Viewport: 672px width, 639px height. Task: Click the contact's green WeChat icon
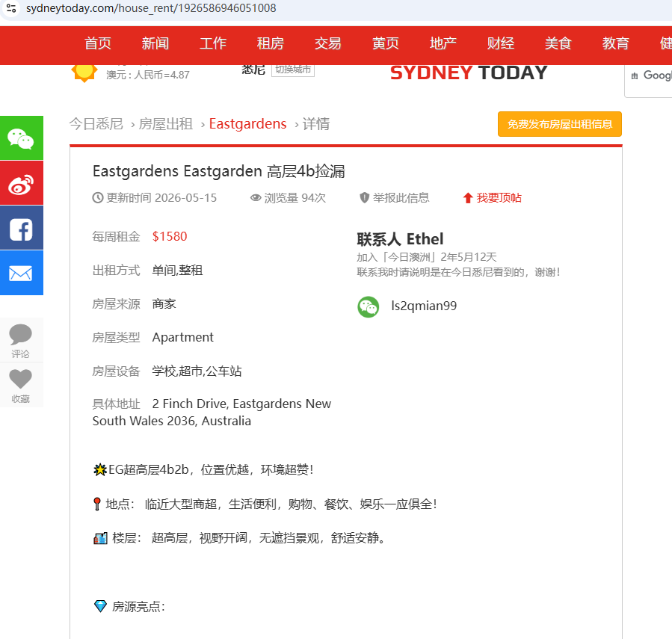pyautogui.click(x=369, y=307)
